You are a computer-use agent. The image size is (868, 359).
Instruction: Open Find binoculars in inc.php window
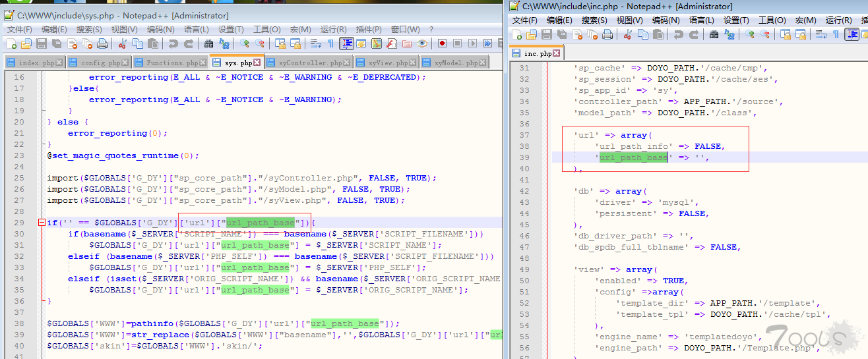[x=714, y=34]
